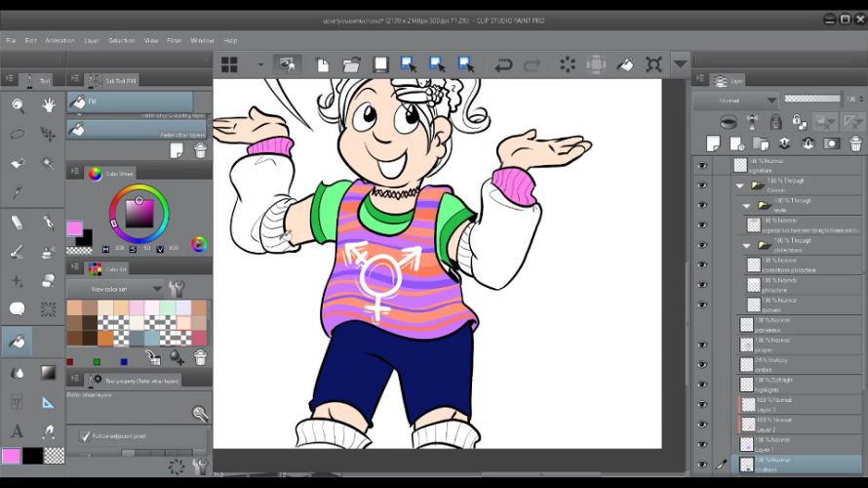Image resolution: width=868 pixels, height=488 pixels.
Task: Expand the command bar overflow arrow
Action: (681, 64)
